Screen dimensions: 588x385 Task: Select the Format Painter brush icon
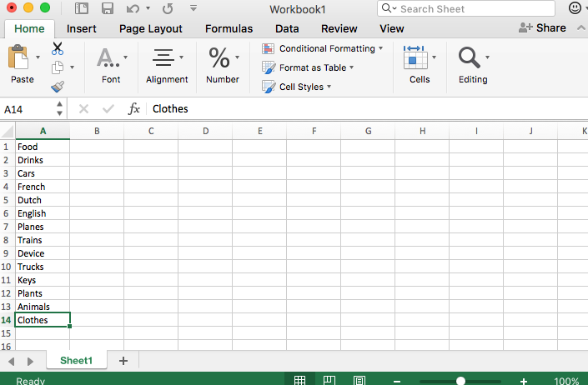[58, 87]
